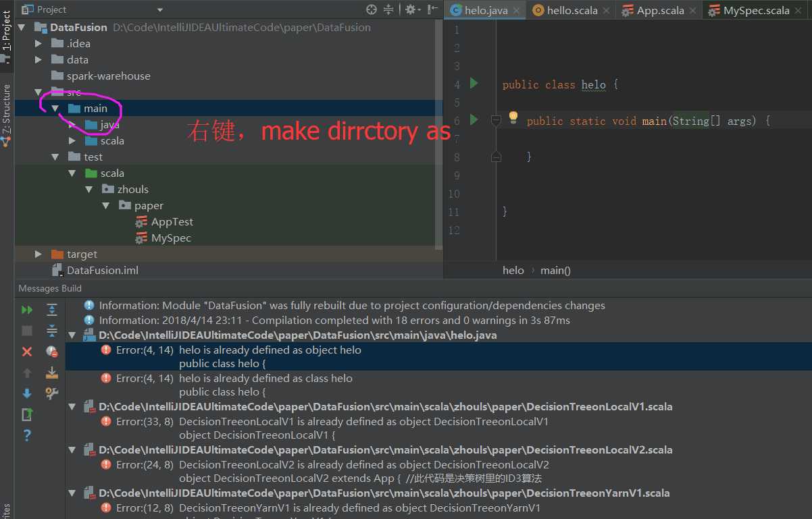The image size is (812, 519).
Task: Expand the .idea folder
Action: (x=39, y=43)
